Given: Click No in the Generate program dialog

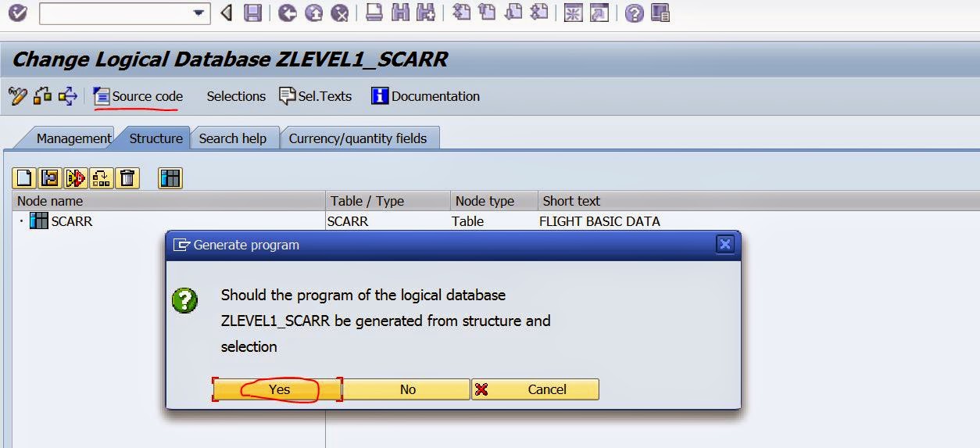Looking at the screenshot, I should pyautogui.click(x=407, y=389).
